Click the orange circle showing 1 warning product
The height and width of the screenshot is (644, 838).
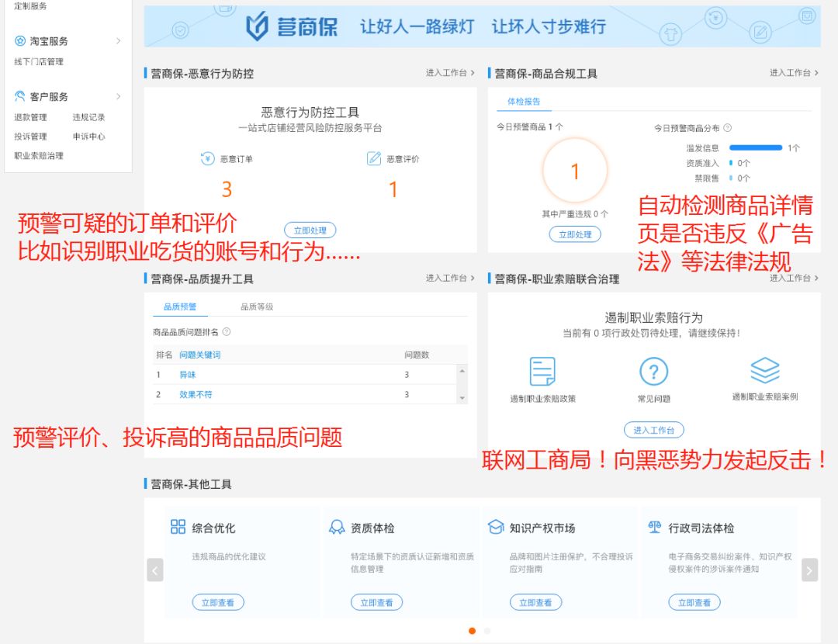pyautogui.click(x=575, y=171)
